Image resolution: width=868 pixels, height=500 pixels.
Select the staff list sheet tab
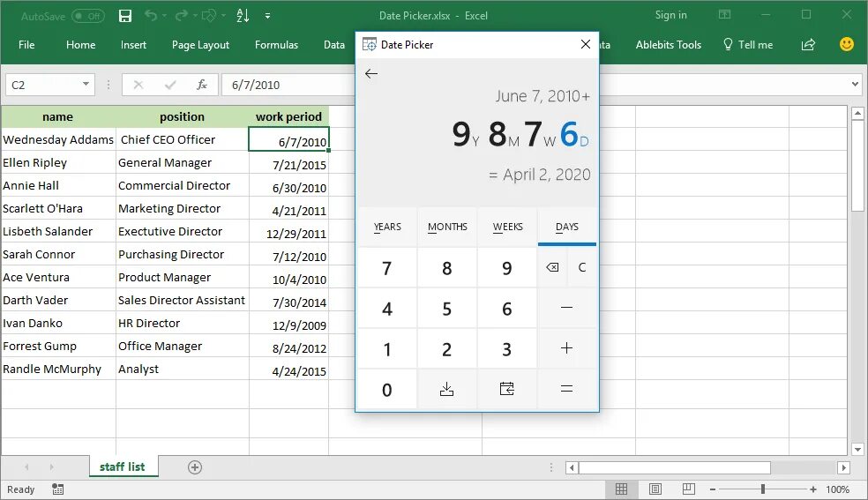(x=123, y=466)
